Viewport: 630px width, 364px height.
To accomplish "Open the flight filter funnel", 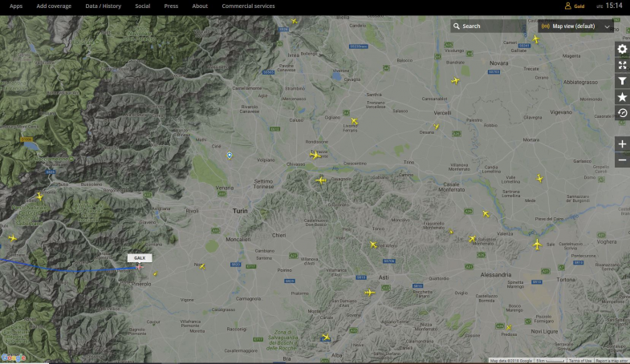I will tap(622, 81).
